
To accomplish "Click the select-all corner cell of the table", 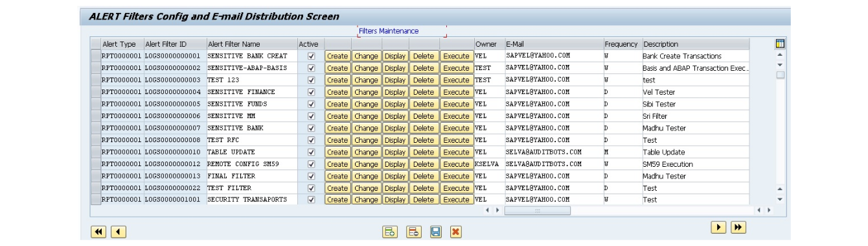I will pyautogui.click(x=96, y=44).
